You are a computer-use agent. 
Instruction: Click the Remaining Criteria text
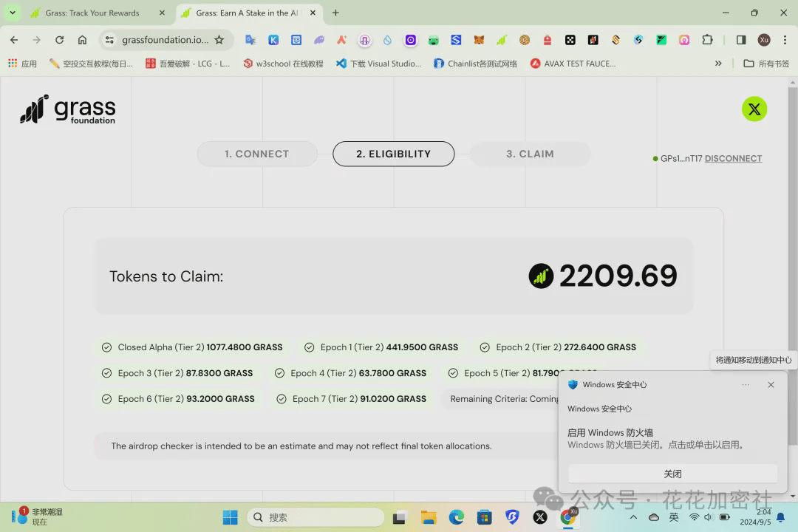click(504, 399)
